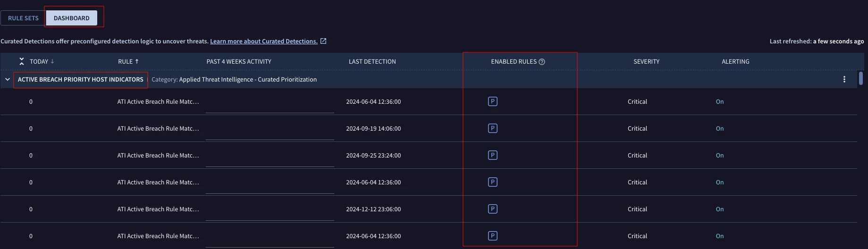Toggle alerting On in 2024-09-25 row
The width and height of the screenshot is (868, 249).
point(720,155)
